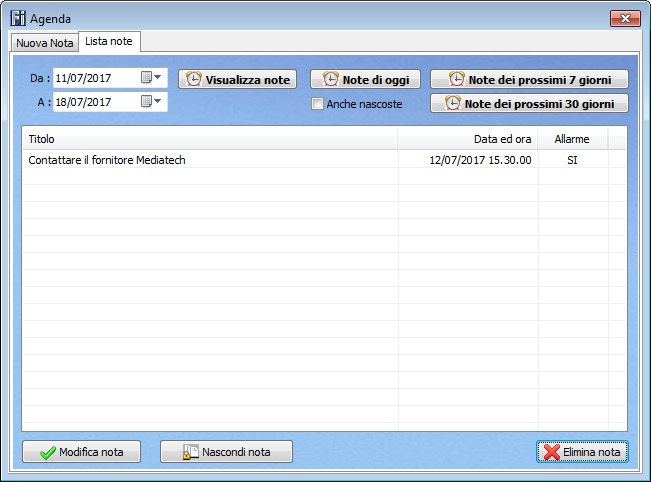
Task: Show Note dei prossimi 30 giorni
Action: [x=529, y=103]
